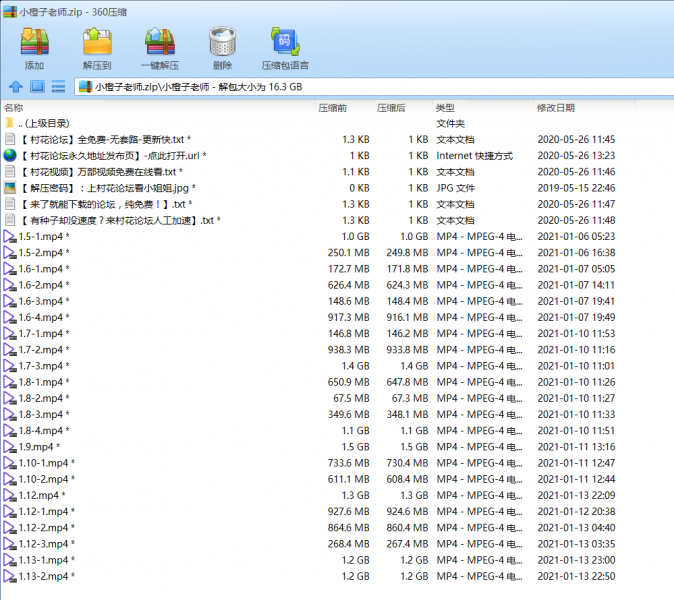Select the 1.13-2.mp4 file at bottom
This screenshot has height=600, width=674.
pos(45,576)
